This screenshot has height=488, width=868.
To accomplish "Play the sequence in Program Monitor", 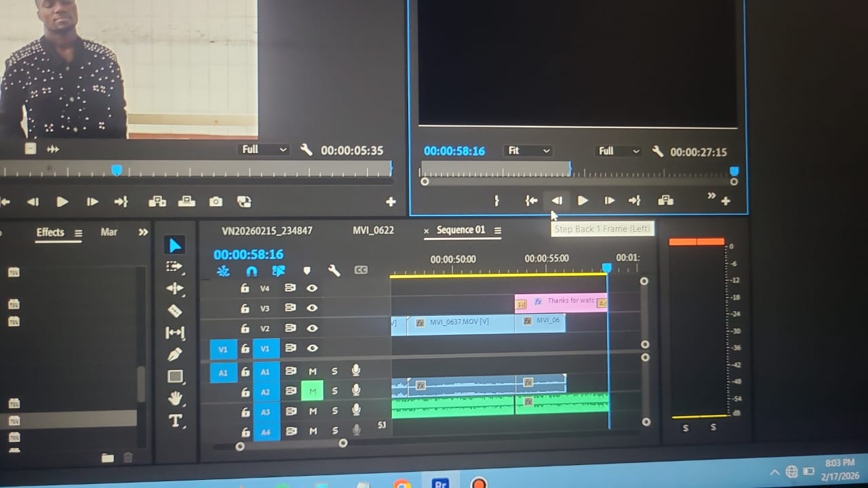I will coord(583,201).
